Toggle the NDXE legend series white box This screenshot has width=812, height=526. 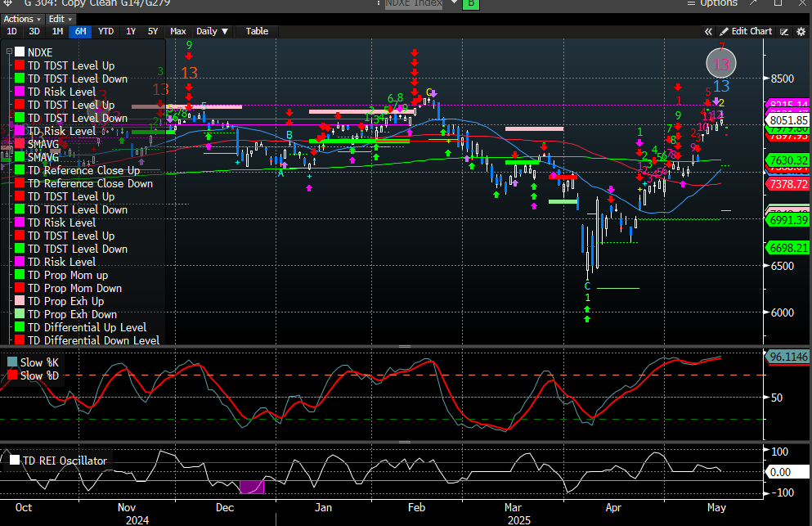pyautogui.click(x=20, y=52)
